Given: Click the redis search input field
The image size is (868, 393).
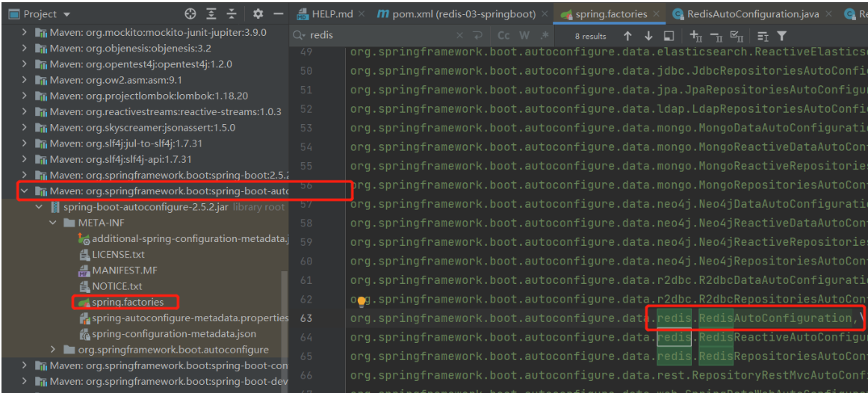Looking at the screenshot, I should (x=382, y=35).
